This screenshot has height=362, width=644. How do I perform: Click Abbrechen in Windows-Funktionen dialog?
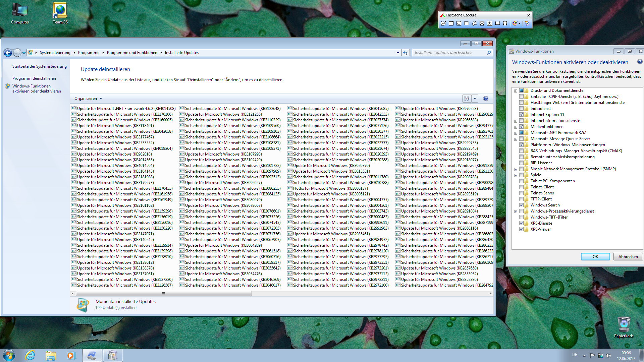pyautogui.click(x=628, y=257)
